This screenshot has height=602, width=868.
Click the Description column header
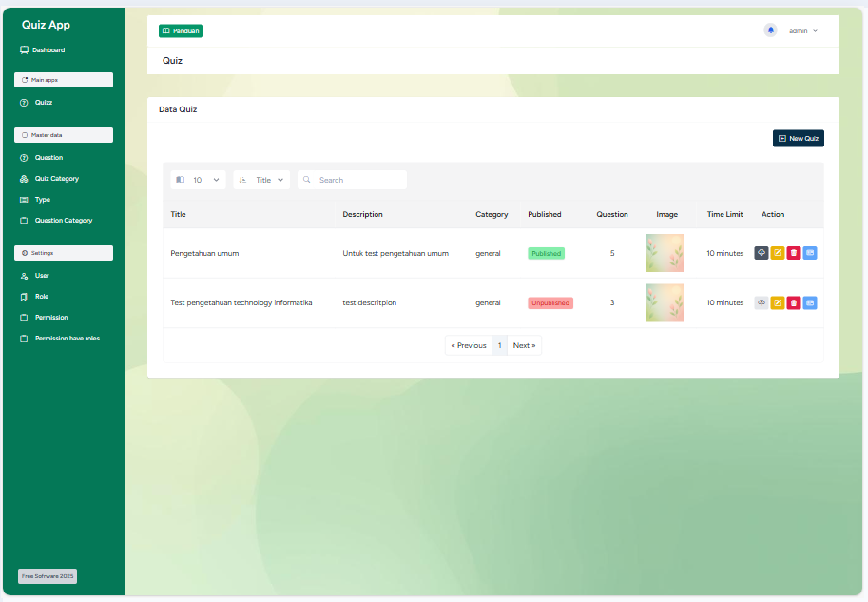[x=362, y=214]
